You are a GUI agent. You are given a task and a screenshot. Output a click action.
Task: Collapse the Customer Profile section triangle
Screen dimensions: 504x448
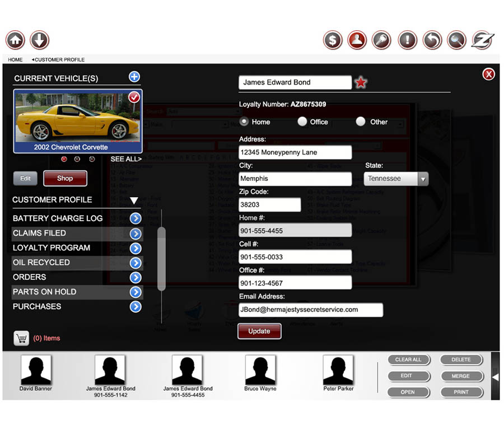click(x=134, y=200)
